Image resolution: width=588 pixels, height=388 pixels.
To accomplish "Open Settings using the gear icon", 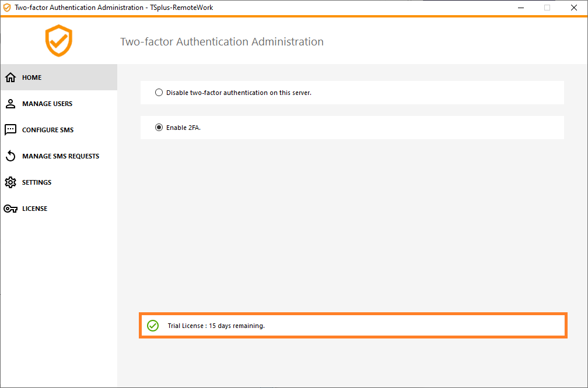I will (x=10, y=182).
